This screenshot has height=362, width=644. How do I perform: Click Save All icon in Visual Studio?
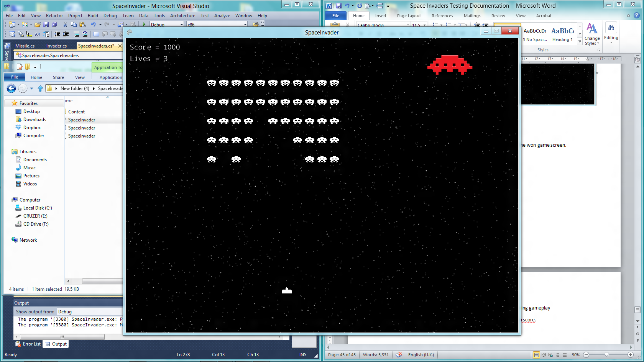pos(54,25)
